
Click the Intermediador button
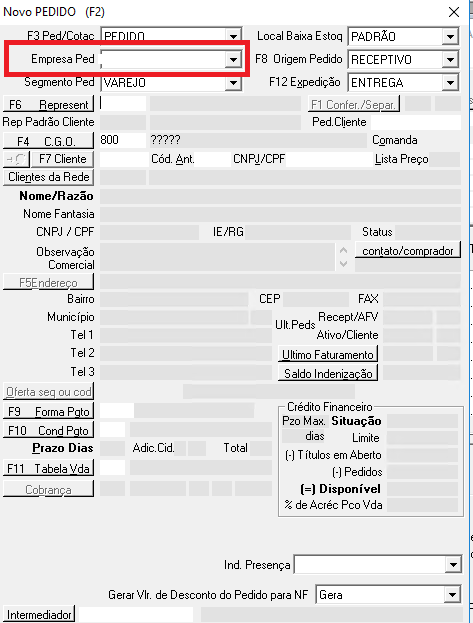click(39, 615)
